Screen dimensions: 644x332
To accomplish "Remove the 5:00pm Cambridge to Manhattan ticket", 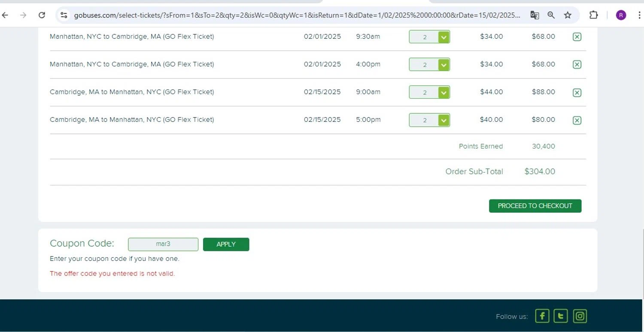I will 577,120.
